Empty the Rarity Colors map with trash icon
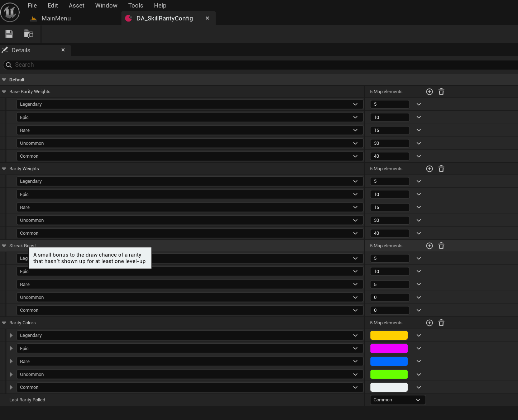 [x=441, y=323]
